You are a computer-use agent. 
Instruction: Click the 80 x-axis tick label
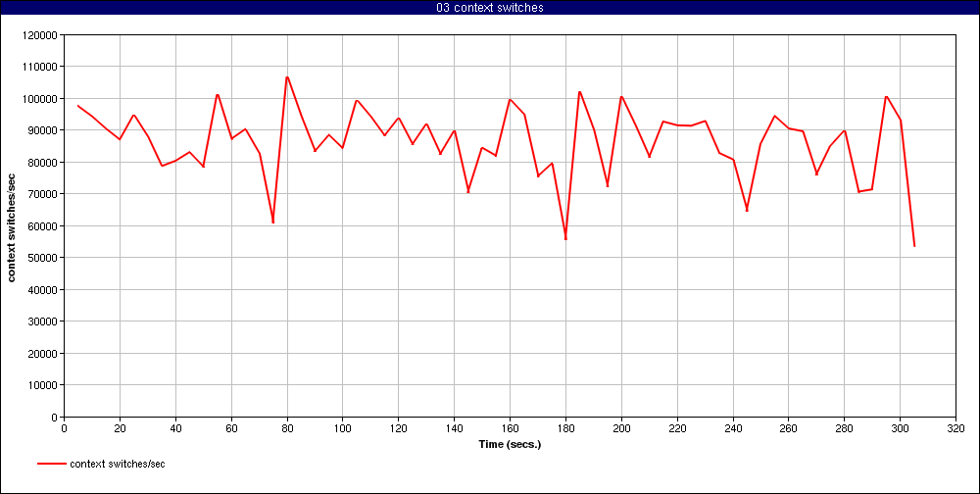[287, 427]
